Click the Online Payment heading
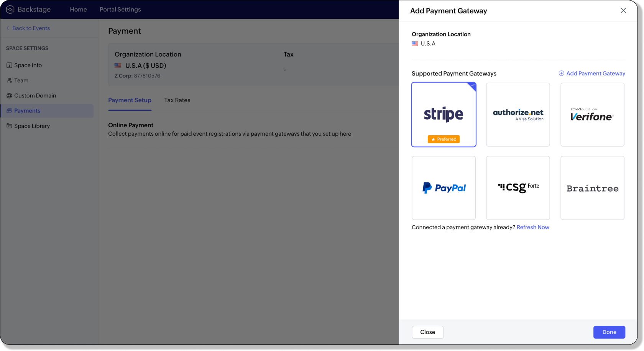 tap(131, 125)
